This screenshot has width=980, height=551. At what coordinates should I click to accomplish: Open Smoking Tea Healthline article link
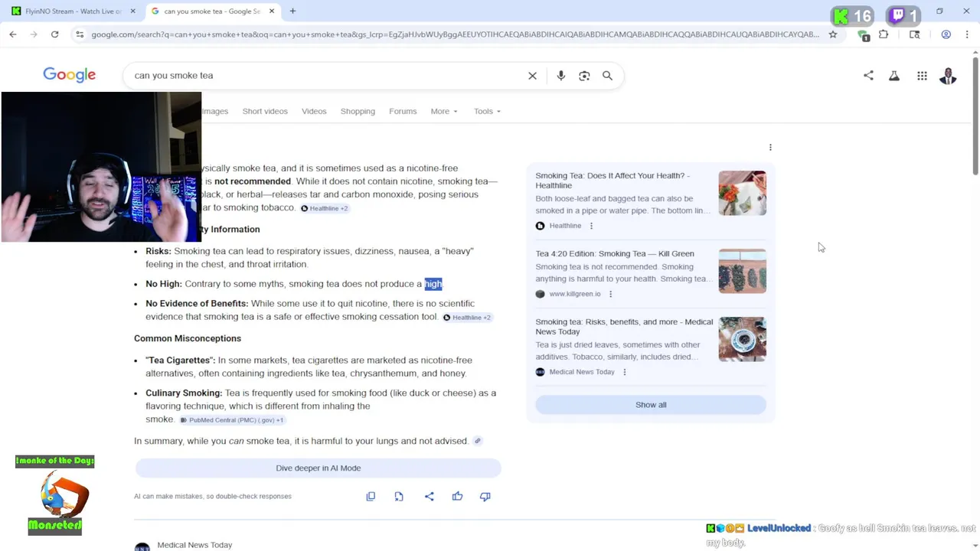pos(612,181)
